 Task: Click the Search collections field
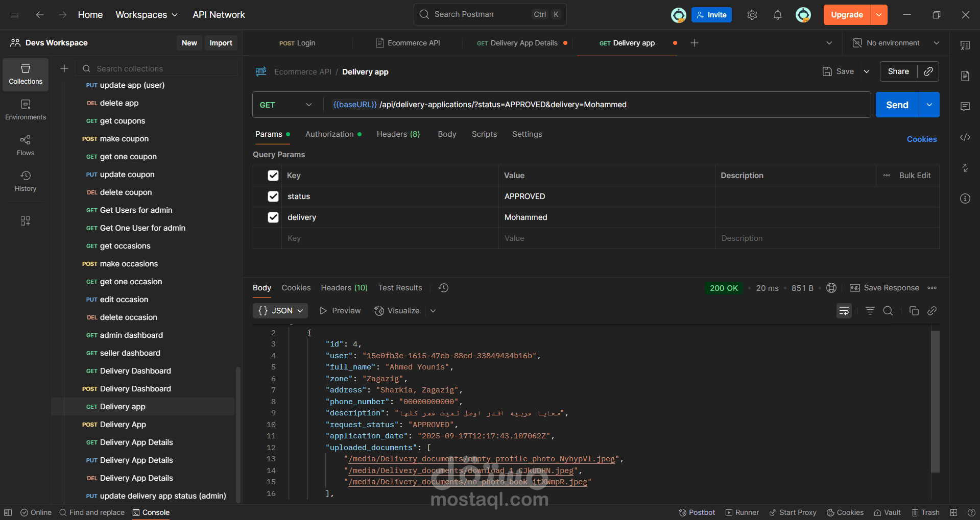point(156,68)
